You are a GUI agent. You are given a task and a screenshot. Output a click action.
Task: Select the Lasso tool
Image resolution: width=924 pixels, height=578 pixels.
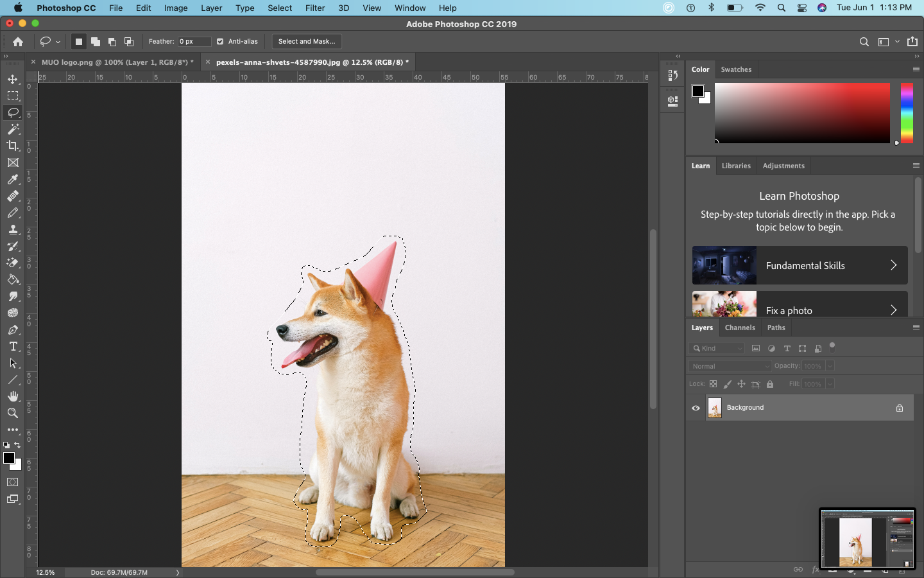13,112
